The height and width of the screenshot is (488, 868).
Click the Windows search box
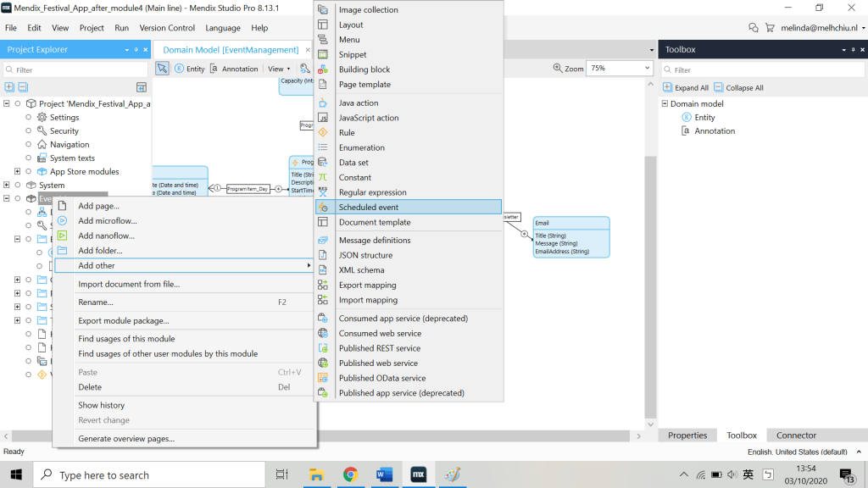tap(150, 474)
